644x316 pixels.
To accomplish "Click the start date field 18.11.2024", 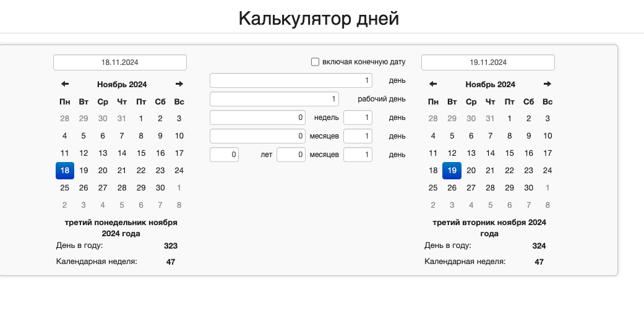I will click(120, 62).
